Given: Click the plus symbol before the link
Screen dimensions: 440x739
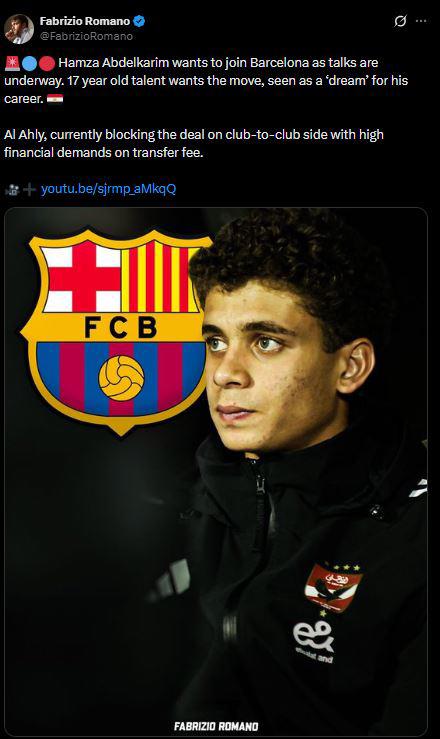Looking at the screenshot, I should [x=29, y=189].
